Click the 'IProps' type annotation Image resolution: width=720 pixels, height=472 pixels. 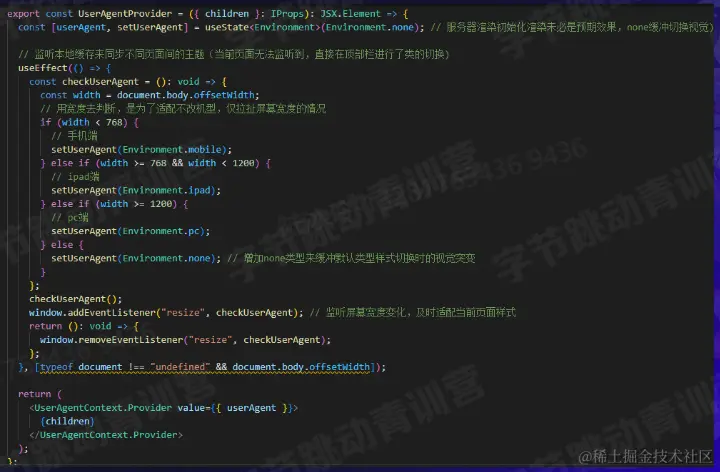287,14
